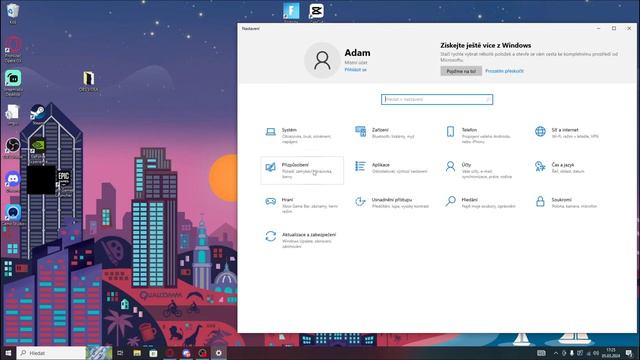640x360 pixels.
Task: Click the taskbar clock and date
Action: pyautogui.click(x=611, y=353)
